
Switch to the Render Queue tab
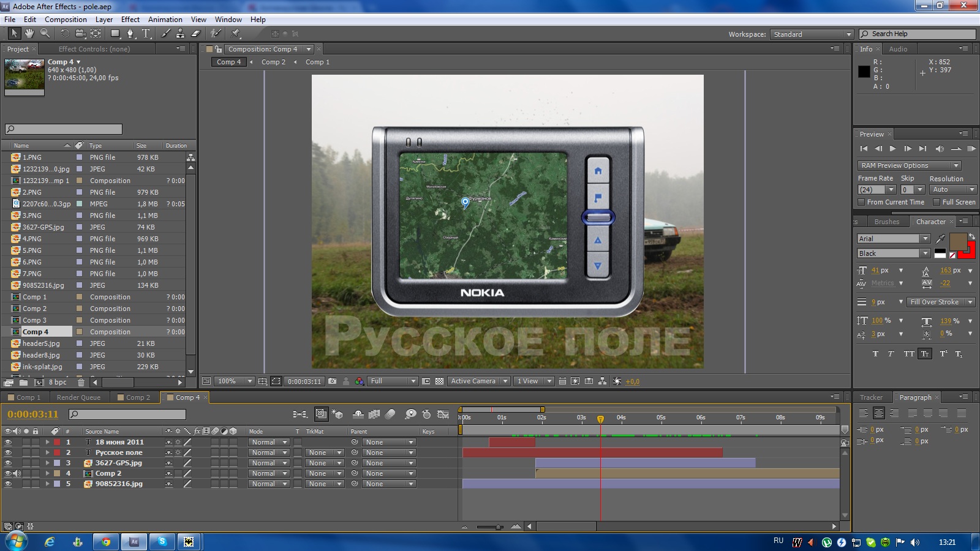78,397
